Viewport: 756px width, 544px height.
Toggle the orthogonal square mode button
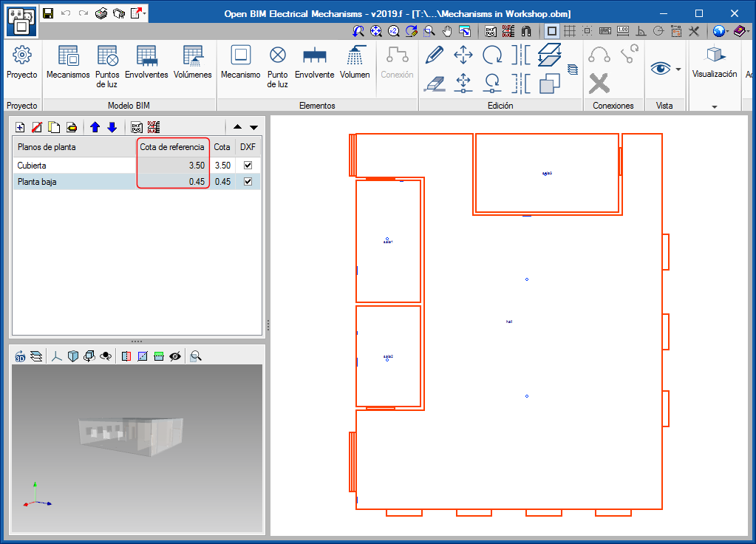pos(551,31)
